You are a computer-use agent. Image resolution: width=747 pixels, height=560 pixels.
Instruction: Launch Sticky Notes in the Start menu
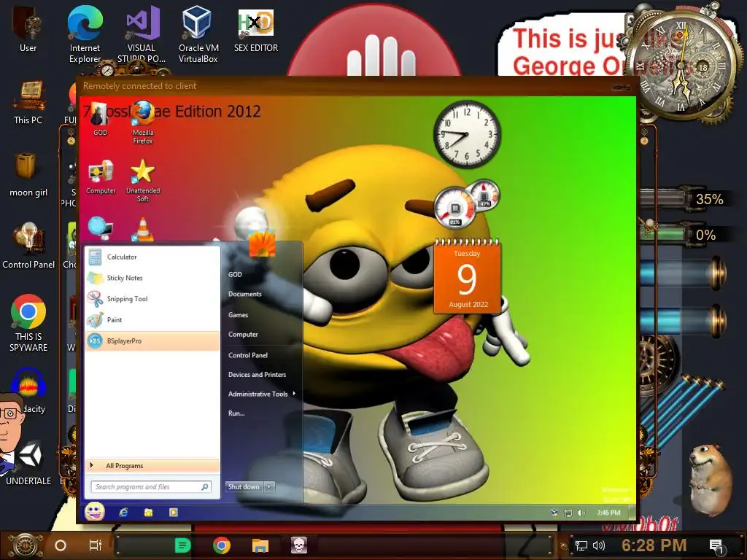pos(152,278)
